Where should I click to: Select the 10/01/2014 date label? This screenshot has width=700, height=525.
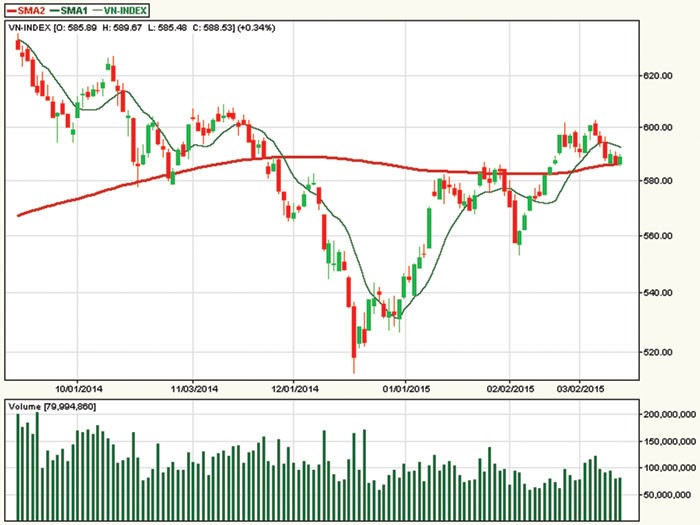pyautogui.click(x=75, y=386)
